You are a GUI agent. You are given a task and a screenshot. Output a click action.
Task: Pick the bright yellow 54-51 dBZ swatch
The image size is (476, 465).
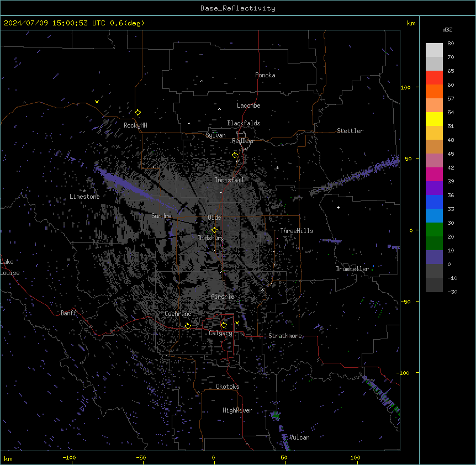click(434, 119)
